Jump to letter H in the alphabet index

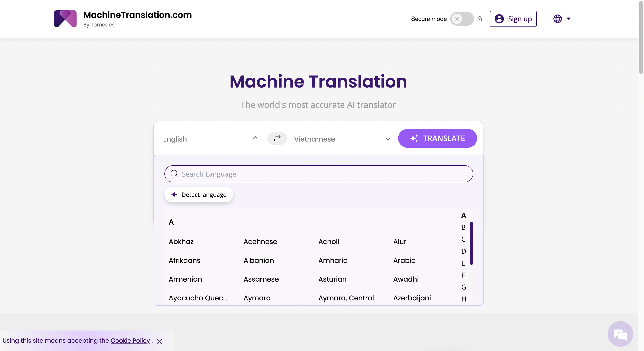[464, 299]
